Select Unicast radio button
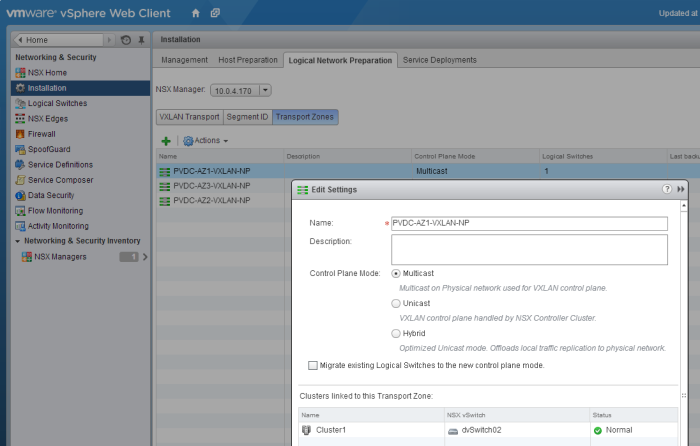This screenshot has height=446, width=700. 396,304
